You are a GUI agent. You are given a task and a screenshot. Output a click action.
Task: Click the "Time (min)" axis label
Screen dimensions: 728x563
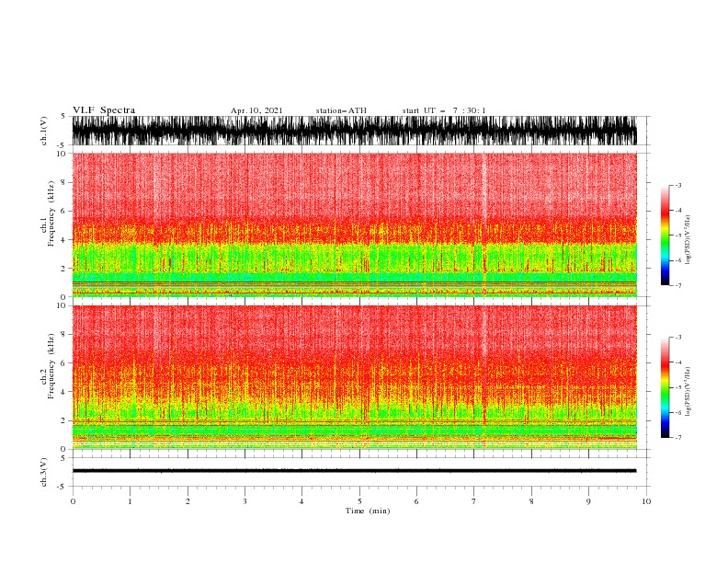[368, 511]
